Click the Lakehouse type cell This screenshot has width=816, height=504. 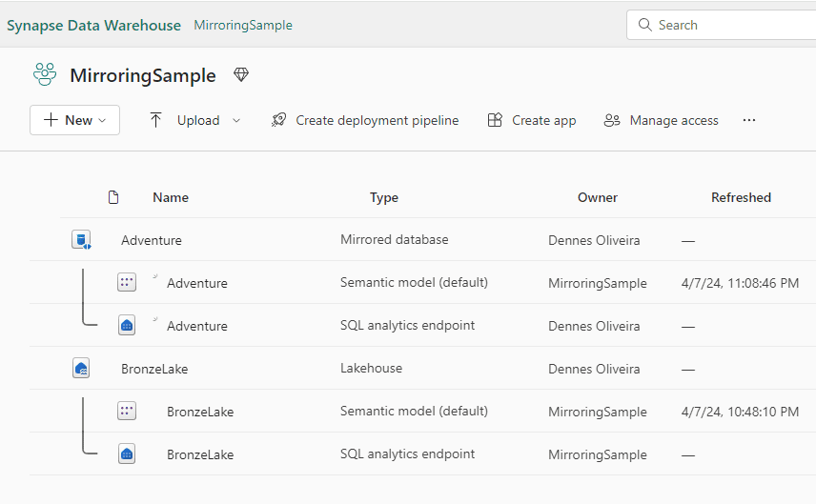371,368
